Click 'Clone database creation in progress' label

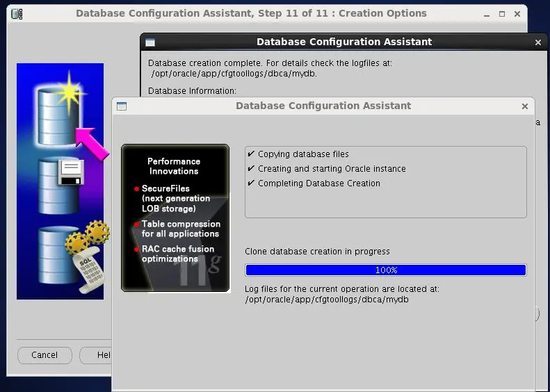[x=317, y=252]
